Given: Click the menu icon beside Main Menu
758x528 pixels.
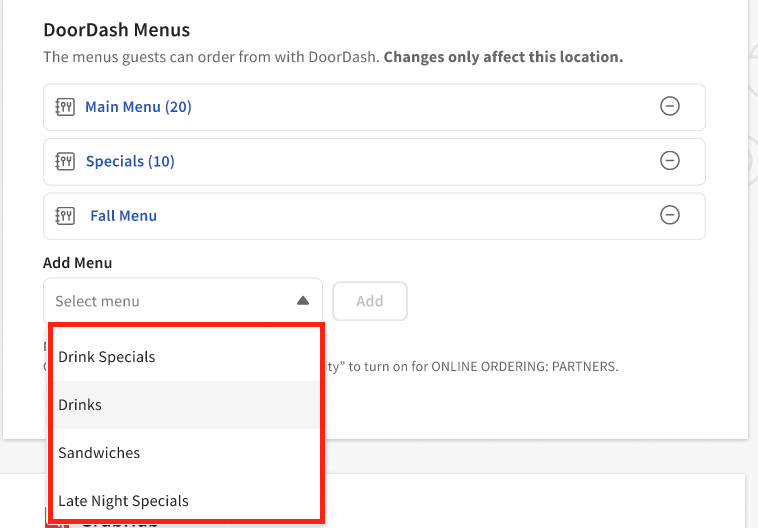Looking at the screenshot, I should pyautogui.click(x=65, y=107).
